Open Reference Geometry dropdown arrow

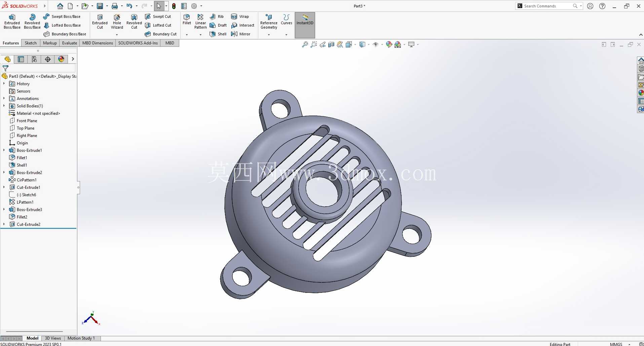[269, 35]
